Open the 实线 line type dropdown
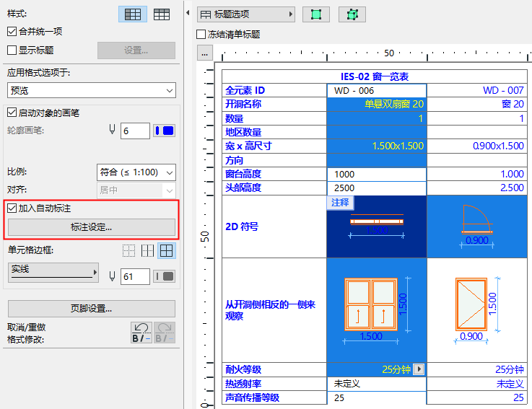 coord(53,273)
